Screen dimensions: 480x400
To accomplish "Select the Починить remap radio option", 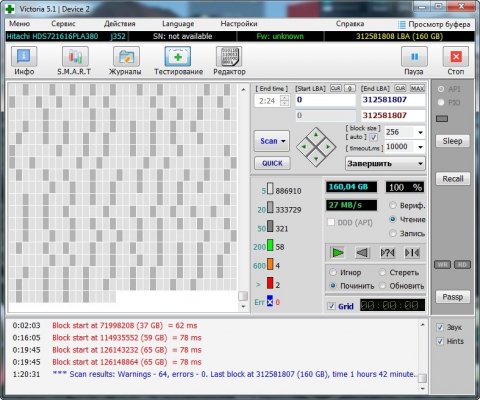I will [333, 286].
